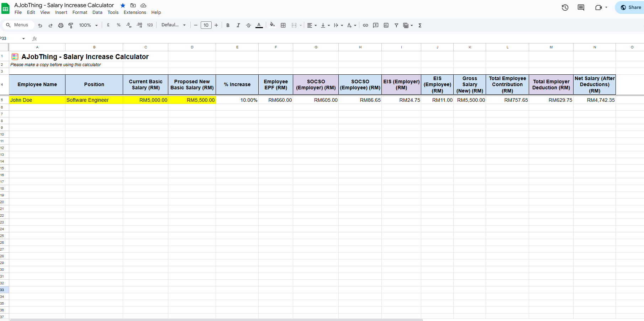Open the File menu
Viewport: 644px width, 321px height.
pos(18,12)
